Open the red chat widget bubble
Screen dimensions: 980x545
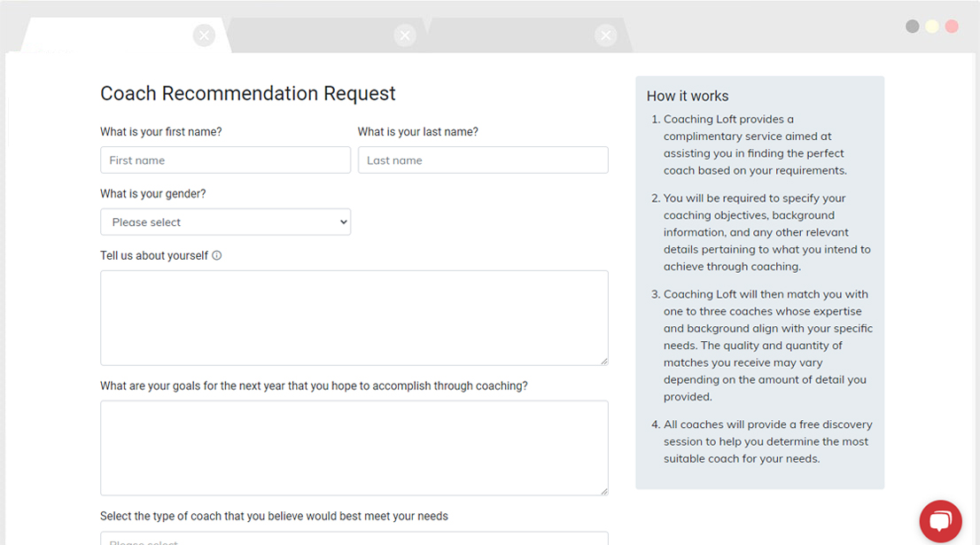click(x=940, y=521)
